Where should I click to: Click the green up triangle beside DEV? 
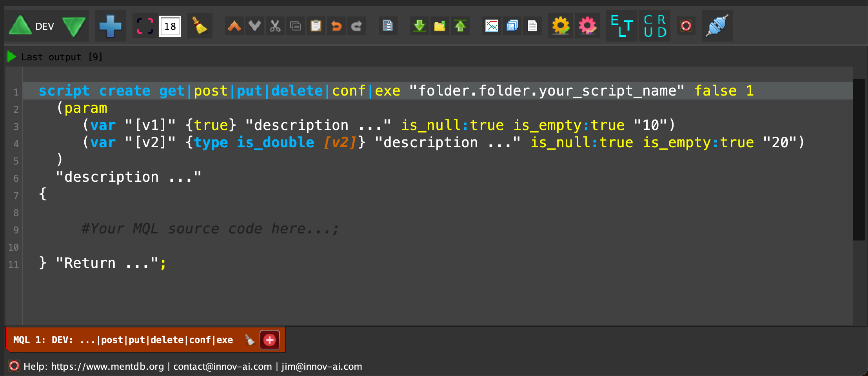coord(20,26)
